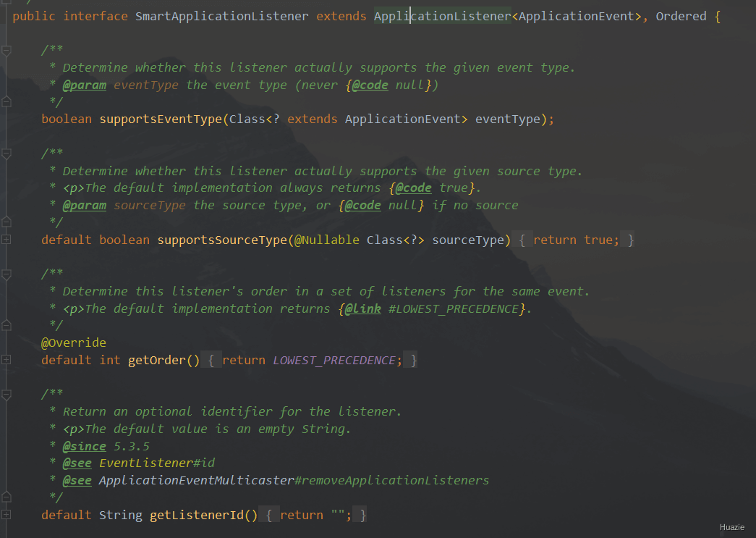Collapse Javadoc at its closing line above supportsEventType
Viewport: 756px width, 538px height.
[x=7, y=102]
